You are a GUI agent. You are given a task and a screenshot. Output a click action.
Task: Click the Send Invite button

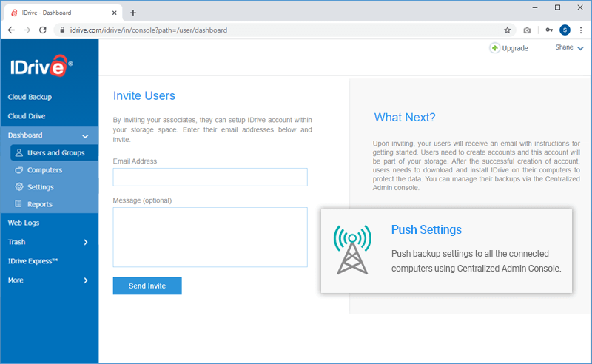click(x=147, y=286)
